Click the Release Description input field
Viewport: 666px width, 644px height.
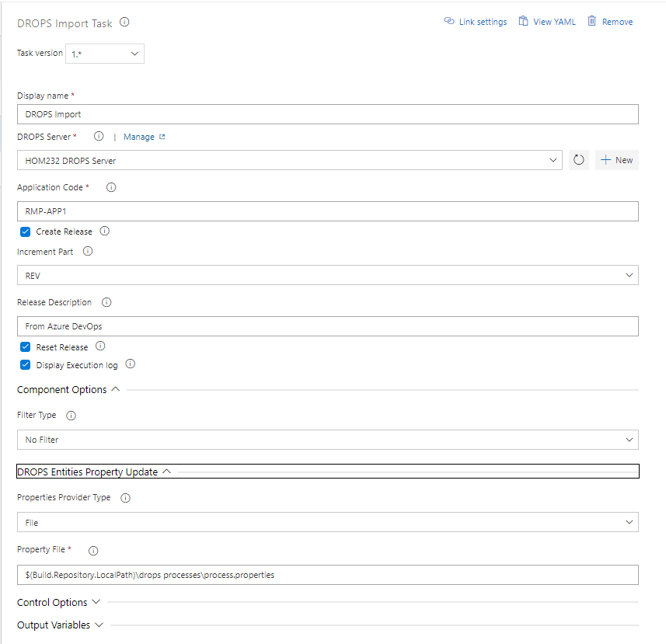[328, 326]
